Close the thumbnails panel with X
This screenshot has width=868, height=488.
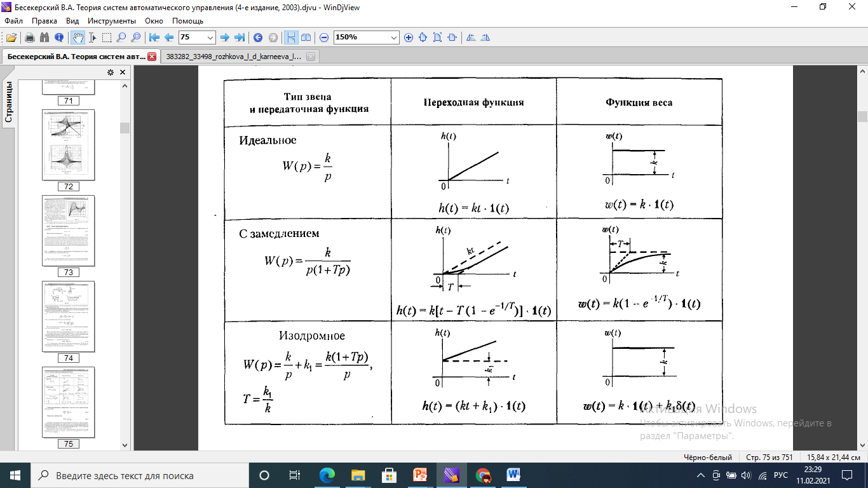[x=123, y=72]
